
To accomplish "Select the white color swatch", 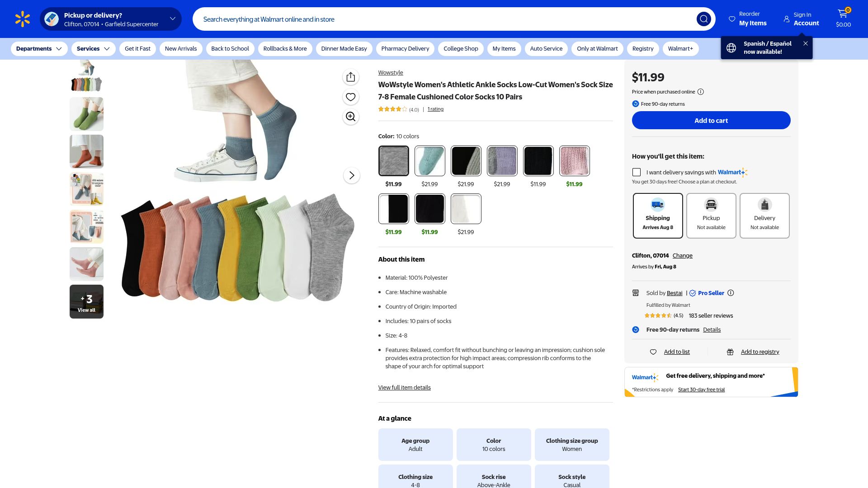I will tap(466, 209).
